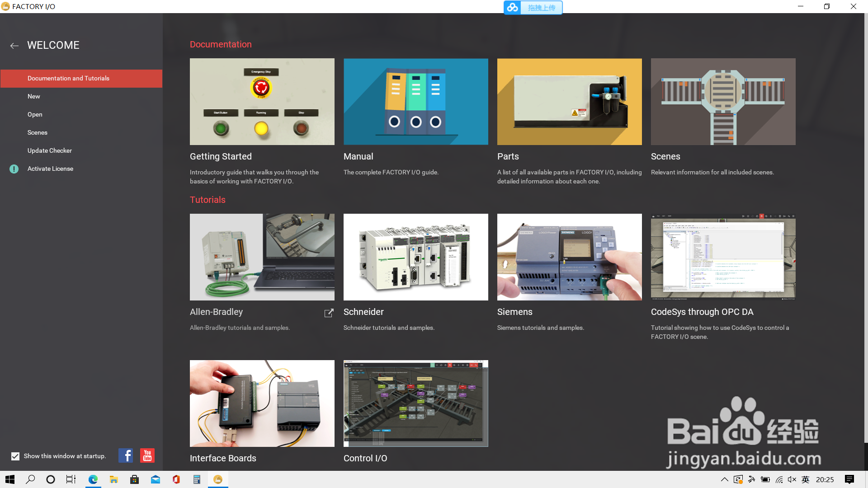Open the CodeSys through OPC DA thumbnail
Screen dimensions: 868x488
723,257
